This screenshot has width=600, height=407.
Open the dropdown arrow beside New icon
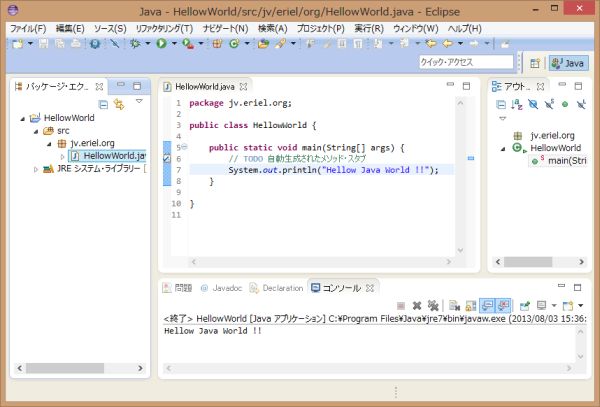point(30,44)
